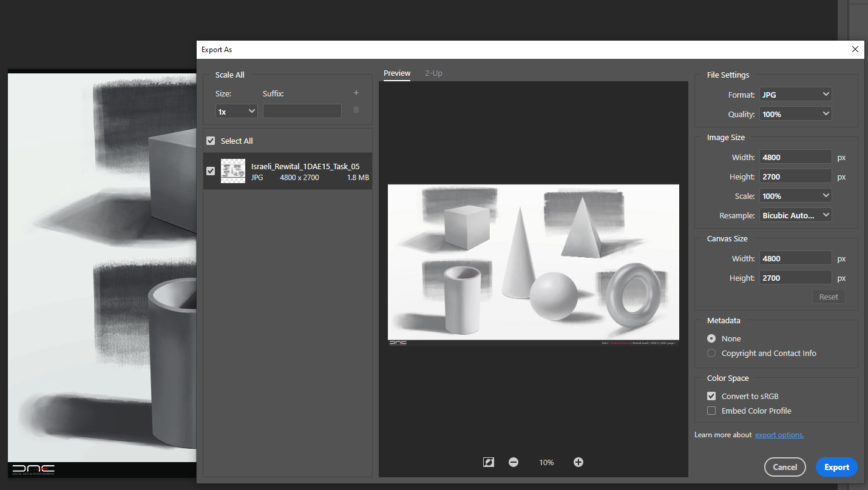Disable Convert to sRGB
Viewport: 868px width, 490px height.
711,395
